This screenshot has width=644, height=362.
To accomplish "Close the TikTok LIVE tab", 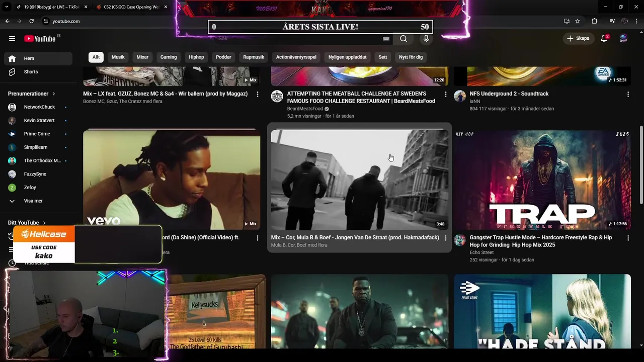I will pos(86,7).
